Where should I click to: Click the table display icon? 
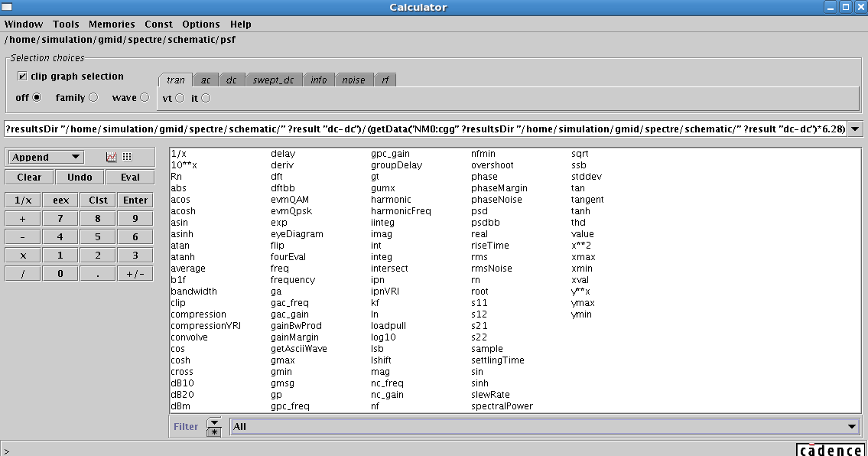[x=127, y=157]
